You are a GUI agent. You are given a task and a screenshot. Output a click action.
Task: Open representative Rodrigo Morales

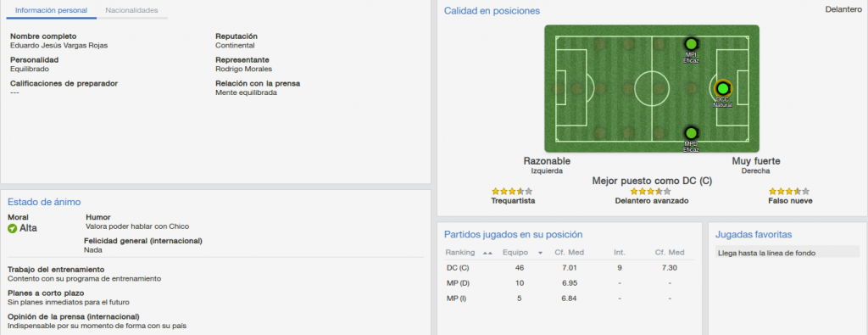(243, 70)
